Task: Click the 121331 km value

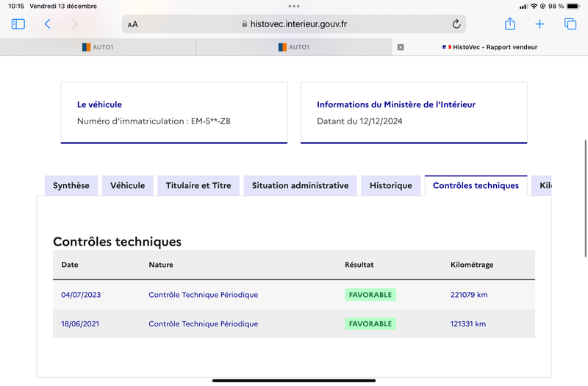Action: click(468, 324)
